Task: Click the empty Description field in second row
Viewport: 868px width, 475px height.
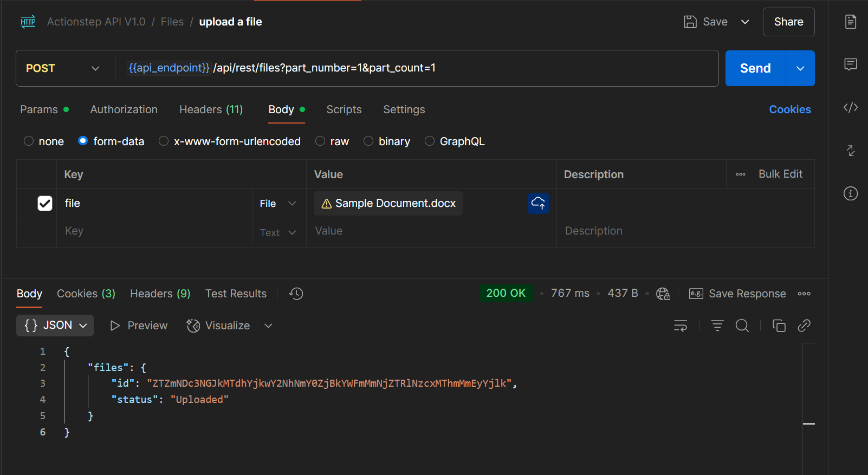Action: click(x=685, y=231)
